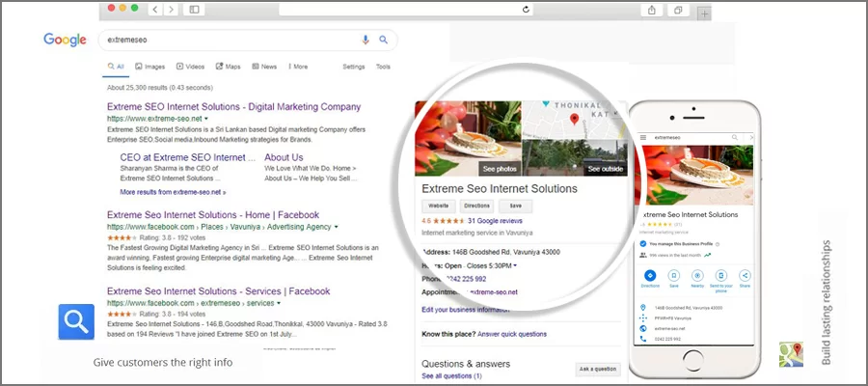Click the blue square magnifier icon above 'Give customers the right info'

(x=76, y=321)
